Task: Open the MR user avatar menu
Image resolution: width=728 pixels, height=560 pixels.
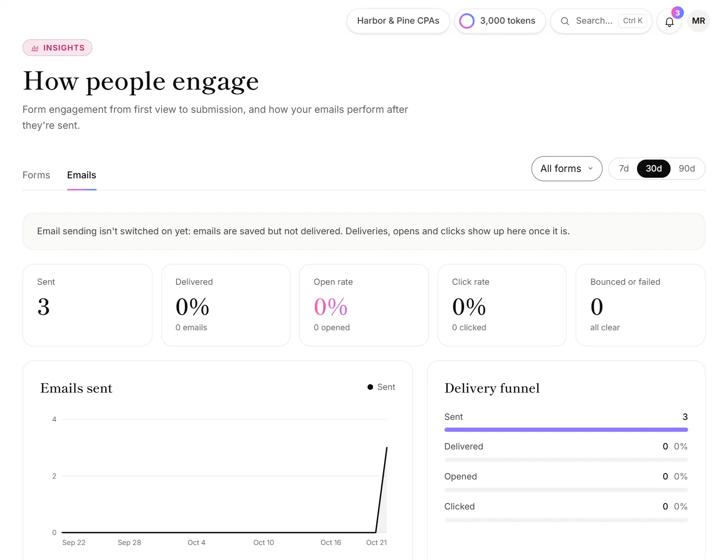Action: click(698, 21)
